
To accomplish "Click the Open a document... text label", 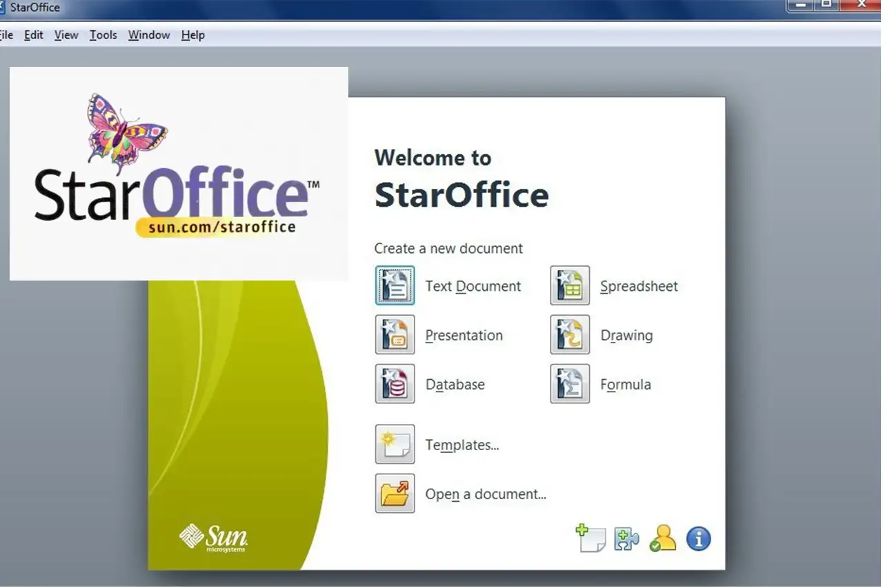I will click(486, 494).
